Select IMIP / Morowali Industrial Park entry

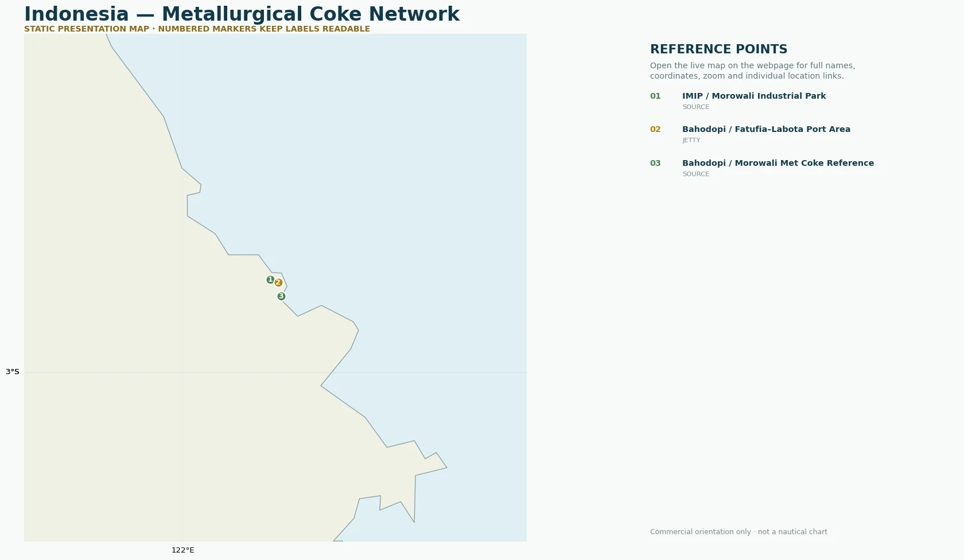pos(754,96)
